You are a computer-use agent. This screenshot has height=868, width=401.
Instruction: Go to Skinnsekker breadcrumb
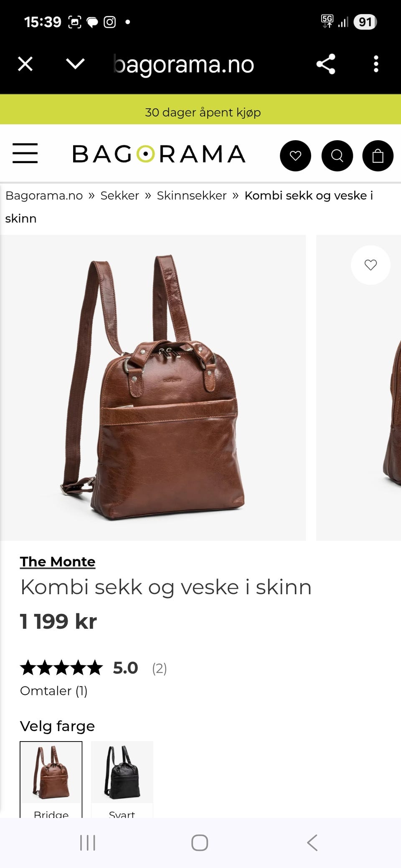point(192,195)
